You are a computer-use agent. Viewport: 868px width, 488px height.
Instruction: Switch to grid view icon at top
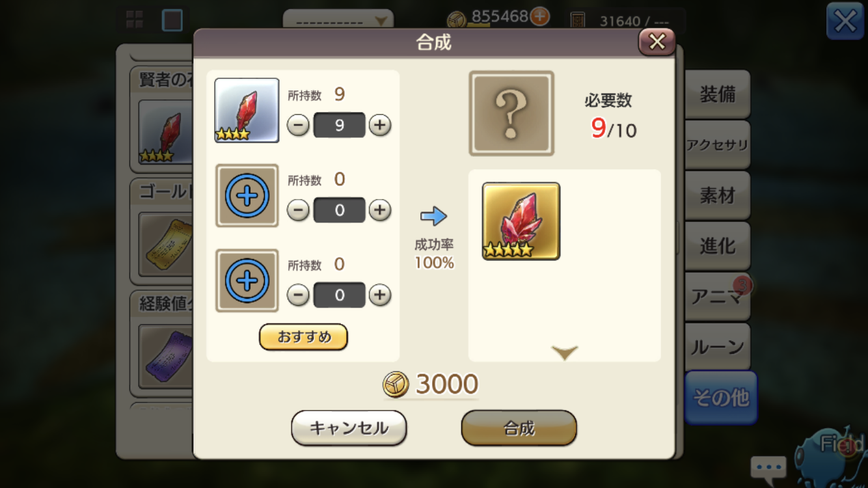[x=135, y=20]
